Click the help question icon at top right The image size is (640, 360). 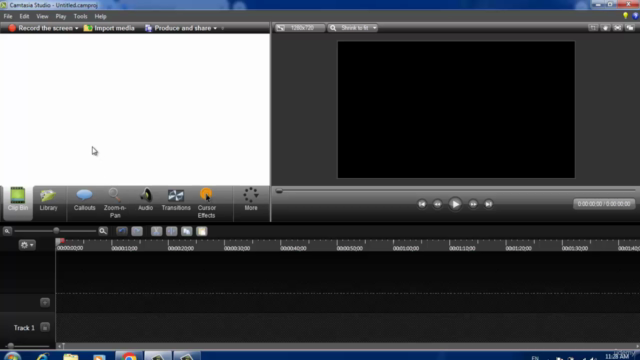(x=636, y=16)
